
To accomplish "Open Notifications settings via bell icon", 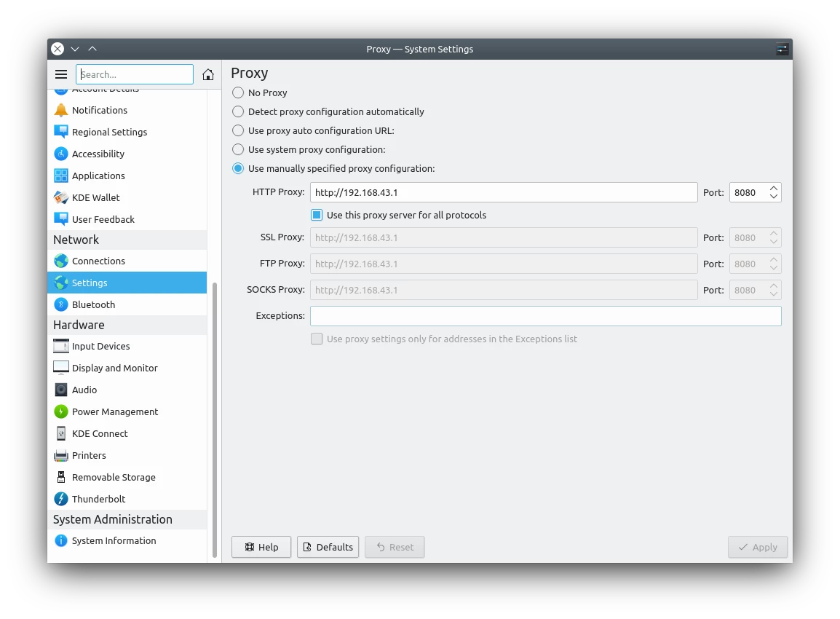I will click(x=61, y=110).
